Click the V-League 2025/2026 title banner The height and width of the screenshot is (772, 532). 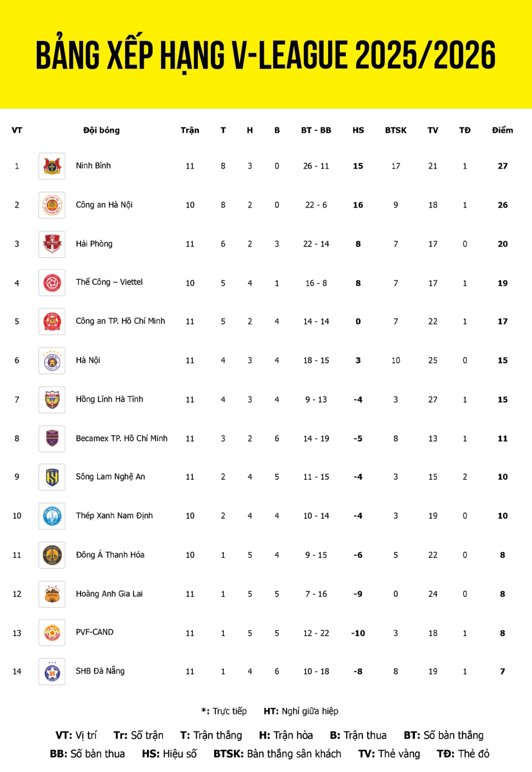266,55
